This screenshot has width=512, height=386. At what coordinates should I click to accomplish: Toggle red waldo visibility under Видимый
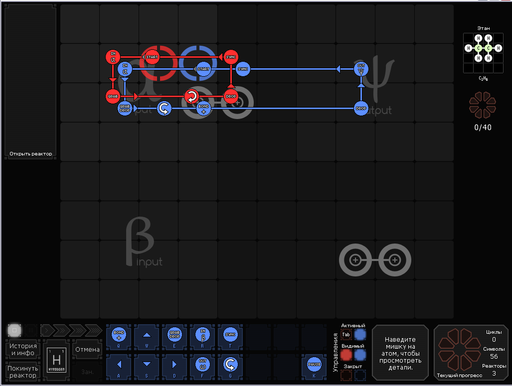click(346, 355)
